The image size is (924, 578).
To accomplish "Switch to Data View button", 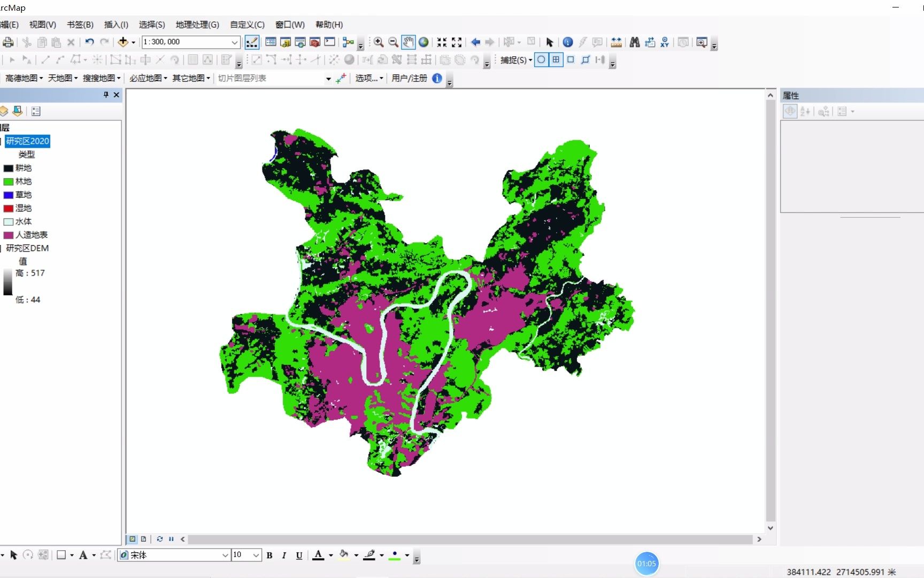I will point(133,539).
